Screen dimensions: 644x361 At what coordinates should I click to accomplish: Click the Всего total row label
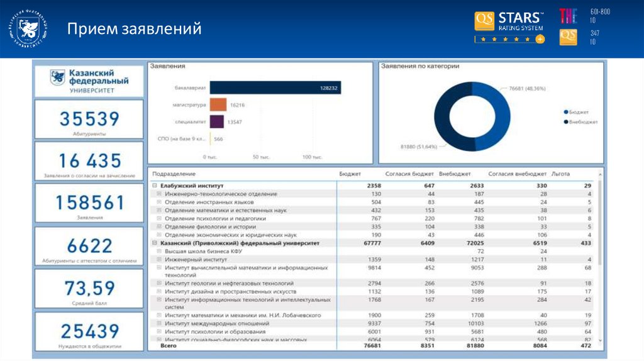click(x=169, y=345)
